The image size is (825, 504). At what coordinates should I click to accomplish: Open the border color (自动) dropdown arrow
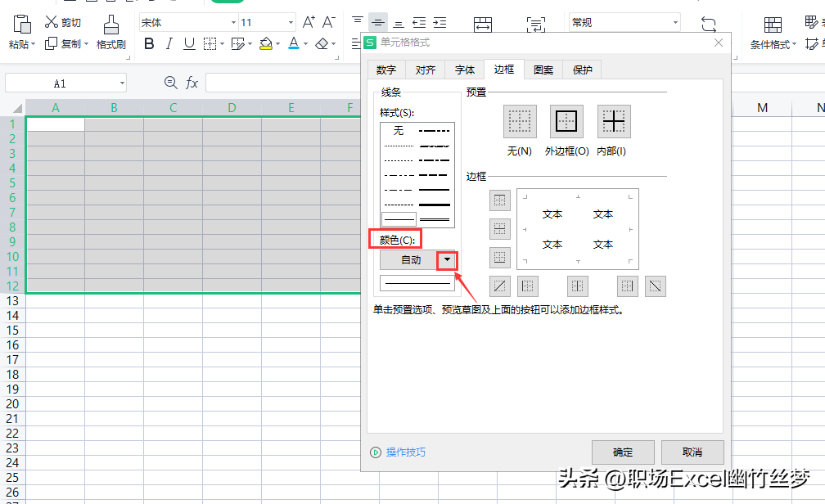(x=447, y=260)
